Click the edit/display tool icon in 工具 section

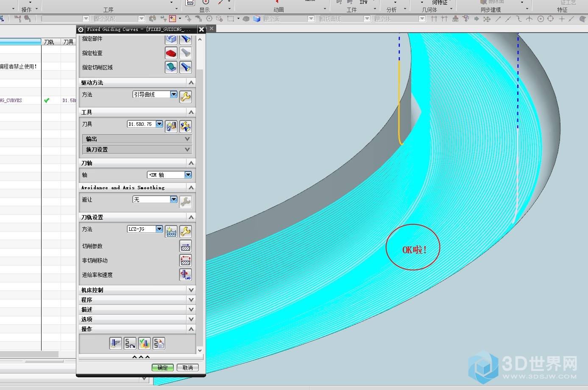(x=186, y=126)
